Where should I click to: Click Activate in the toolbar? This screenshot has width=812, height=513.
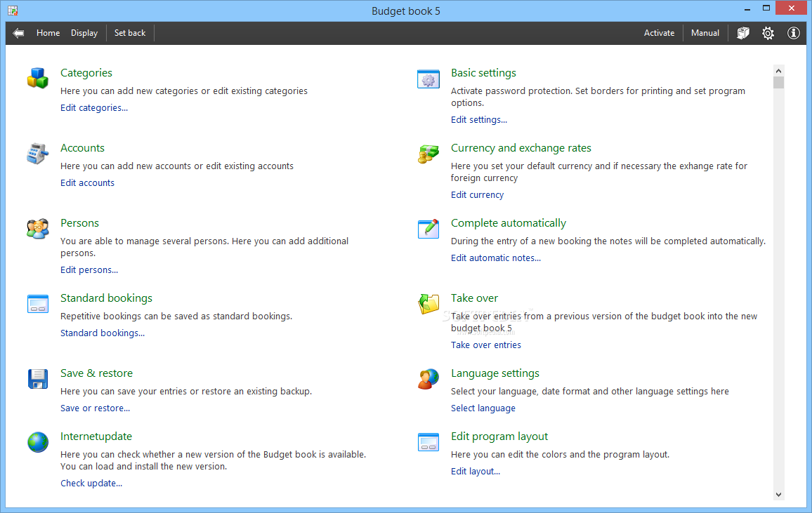coord(660,33)
